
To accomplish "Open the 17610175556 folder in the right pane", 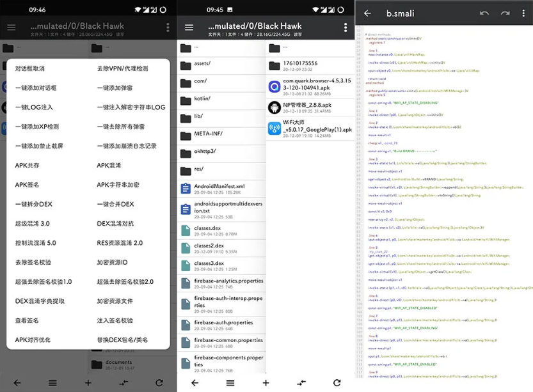I will 301,63.
